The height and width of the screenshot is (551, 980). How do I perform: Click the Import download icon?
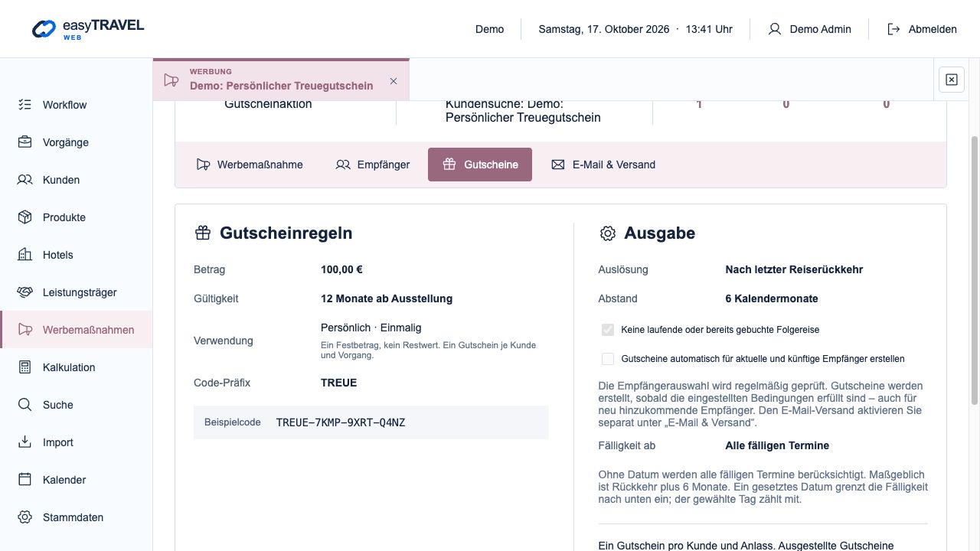coord(25,442)
